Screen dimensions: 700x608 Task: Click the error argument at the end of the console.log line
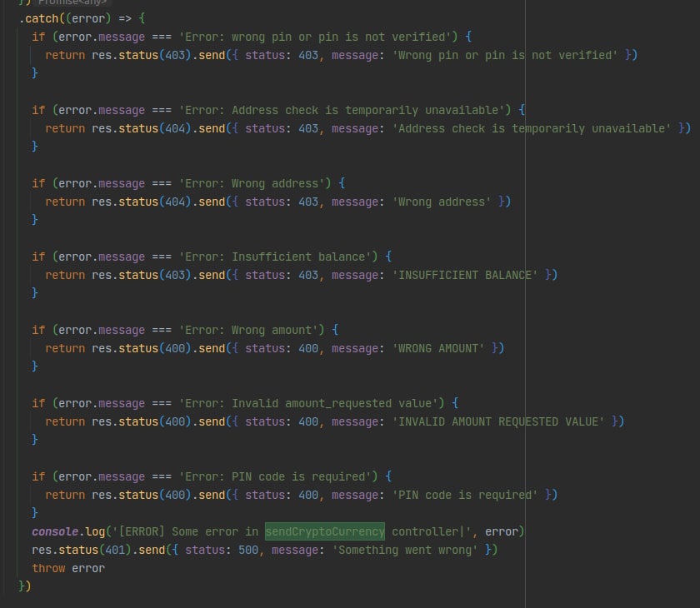[x=502, y=531]
